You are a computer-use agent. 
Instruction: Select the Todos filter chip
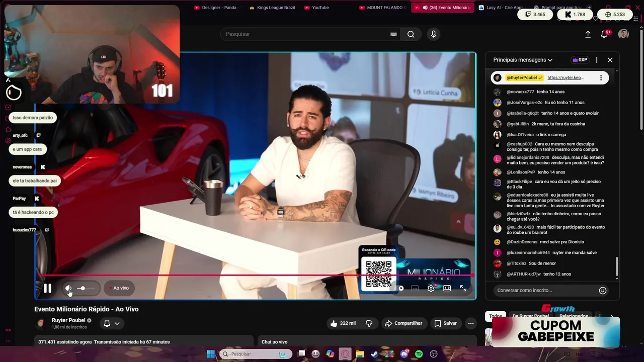496,316
